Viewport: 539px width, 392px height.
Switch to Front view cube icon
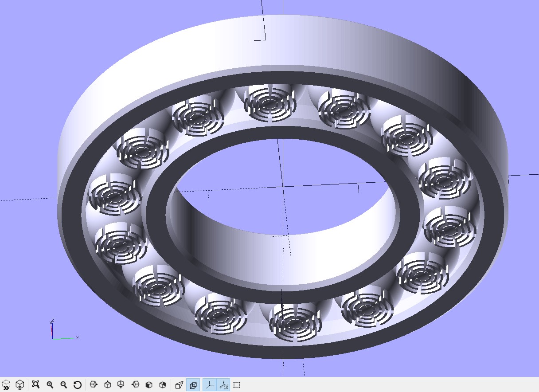point(149,384)
